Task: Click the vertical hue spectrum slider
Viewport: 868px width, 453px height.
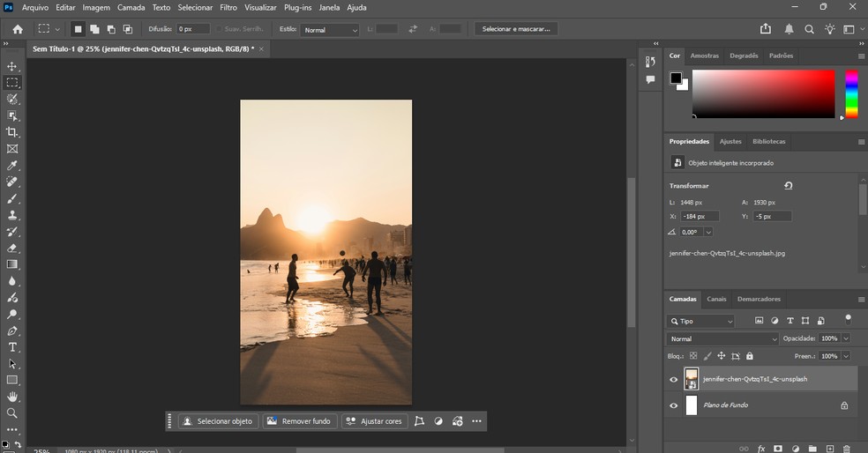Action: (x=851, y=93)
